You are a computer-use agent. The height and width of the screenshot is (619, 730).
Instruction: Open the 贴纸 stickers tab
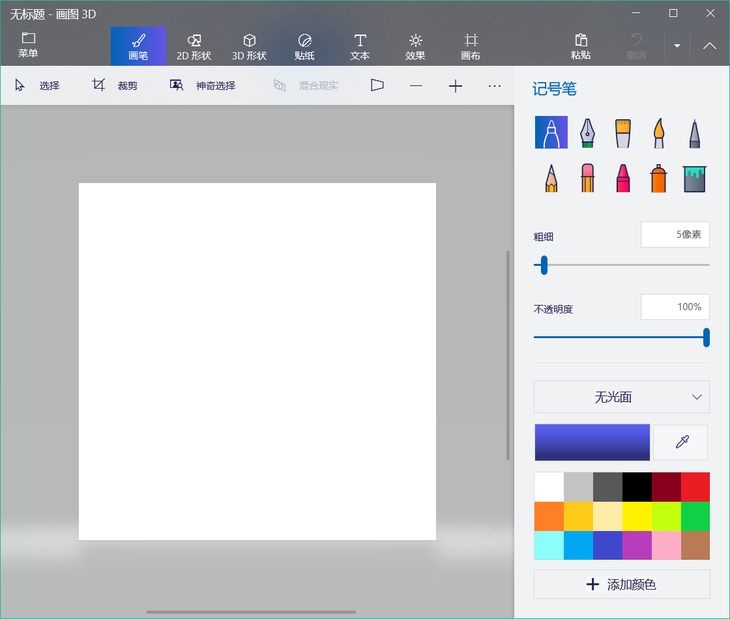304,46
